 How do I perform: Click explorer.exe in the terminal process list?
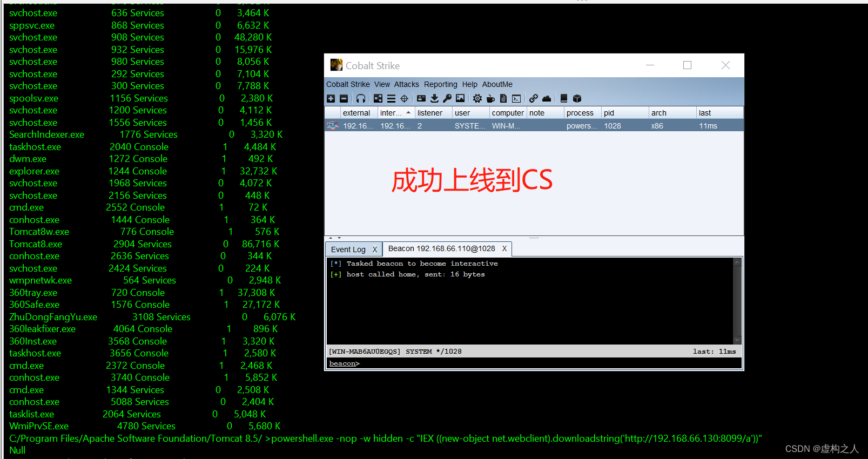click(34, 171)
